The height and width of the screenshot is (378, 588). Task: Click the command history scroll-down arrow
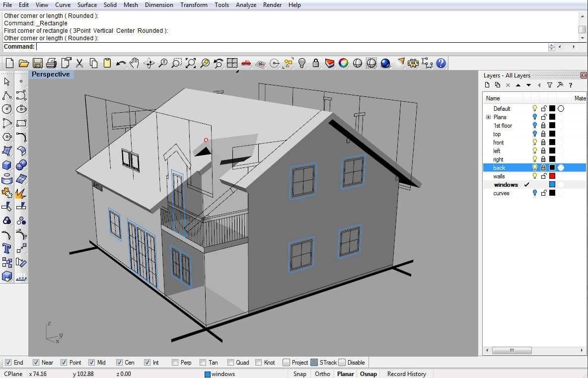pyautogui.click(x=582, y=38)
